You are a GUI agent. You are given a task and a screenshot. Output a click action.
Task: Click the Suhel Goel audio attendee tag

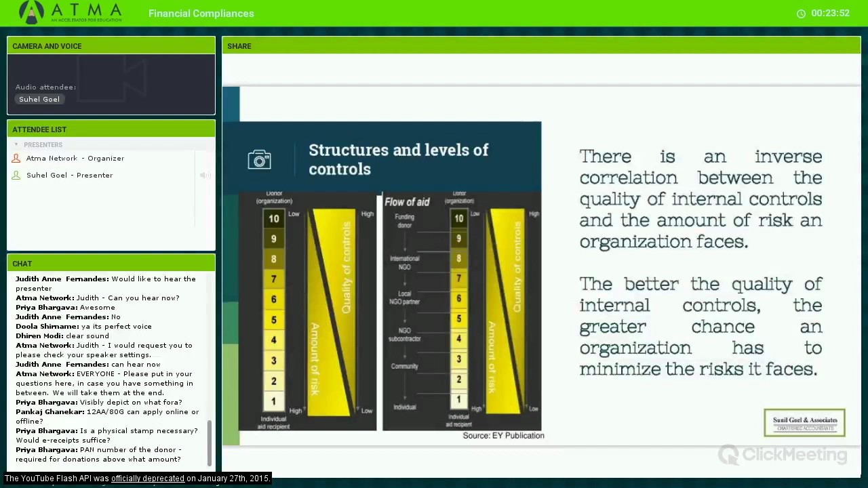(x=39, y=99)
